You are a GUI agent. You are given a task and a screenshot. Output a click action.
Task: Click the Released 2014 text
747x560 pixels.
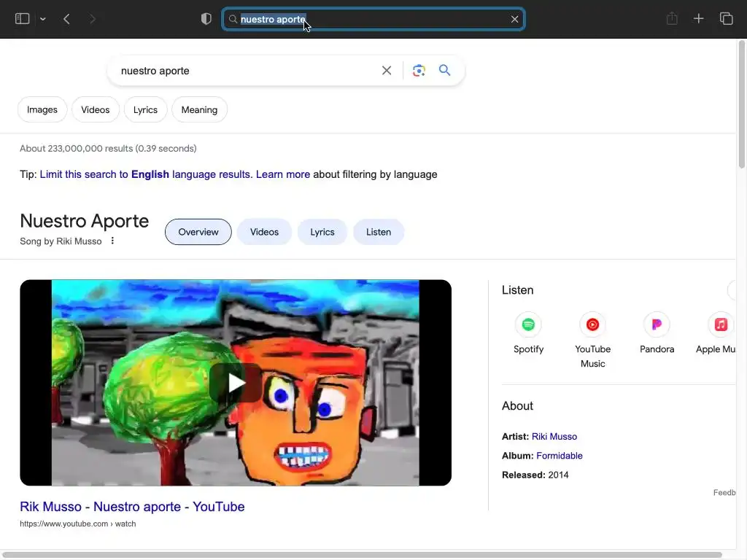(535, 475)
